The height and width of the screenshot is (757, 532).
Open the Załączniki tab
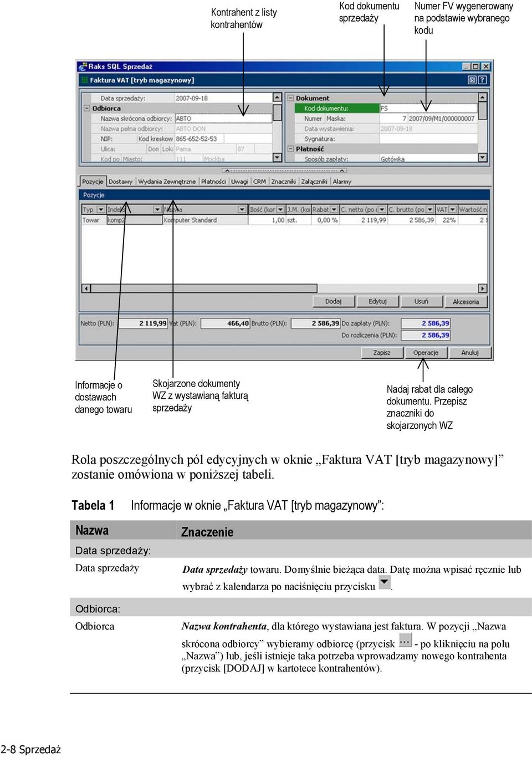tap(314, 181)
